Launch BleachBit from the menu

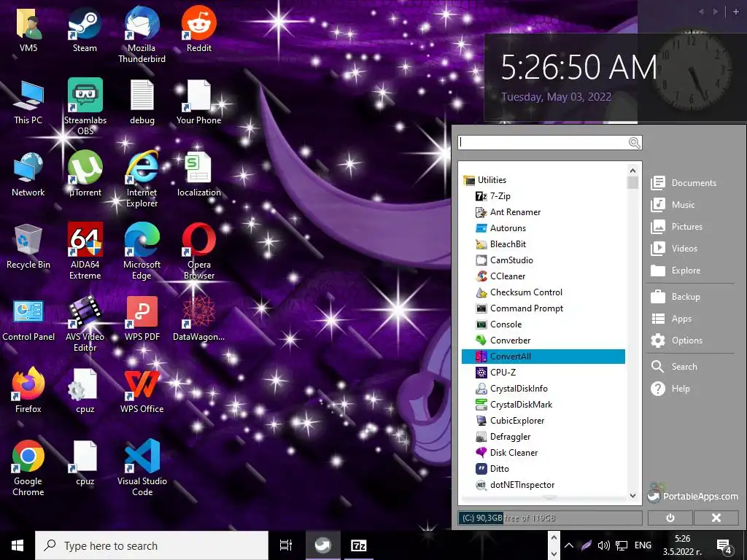pos(500,244)
